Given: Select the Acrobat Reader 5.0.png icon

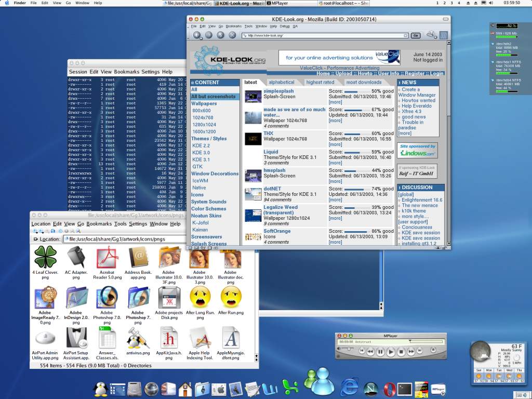Looking at the screenshot, I should coord(107,258).
